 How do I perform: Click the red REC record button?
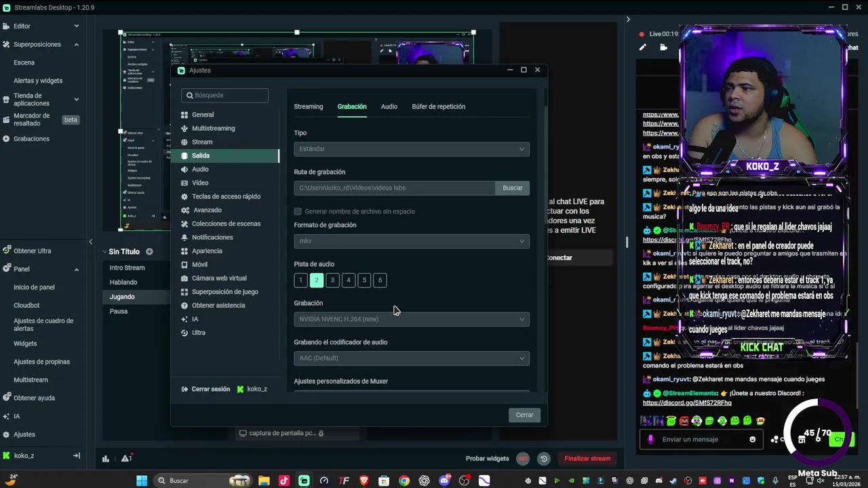point(523,458)
